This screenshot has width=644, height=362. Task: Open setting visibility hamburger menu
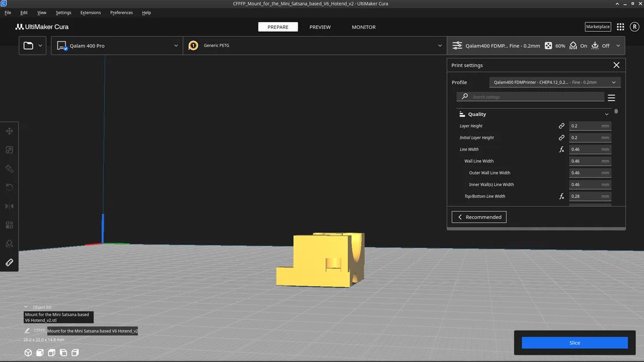pos(611,98)
